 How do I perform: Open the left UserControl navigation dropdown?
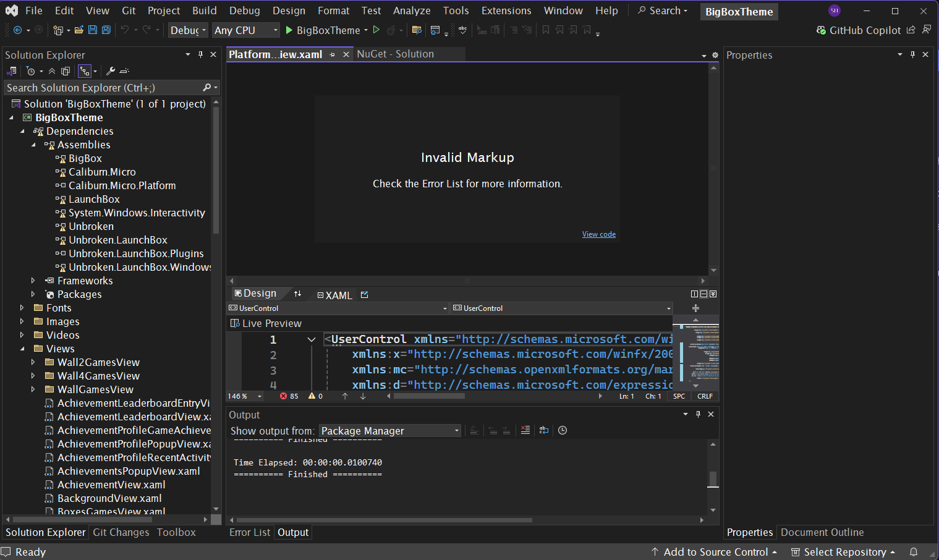pyautogui.click(x=338, y=308)
